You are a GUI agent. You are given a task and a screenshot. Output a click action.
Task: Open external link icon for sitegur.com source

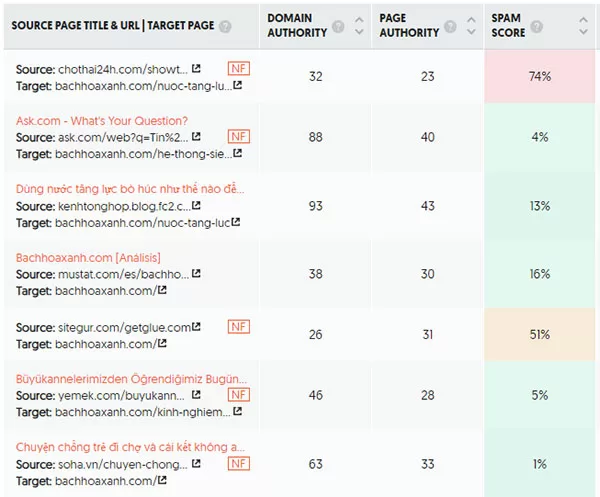coord(196,327)
